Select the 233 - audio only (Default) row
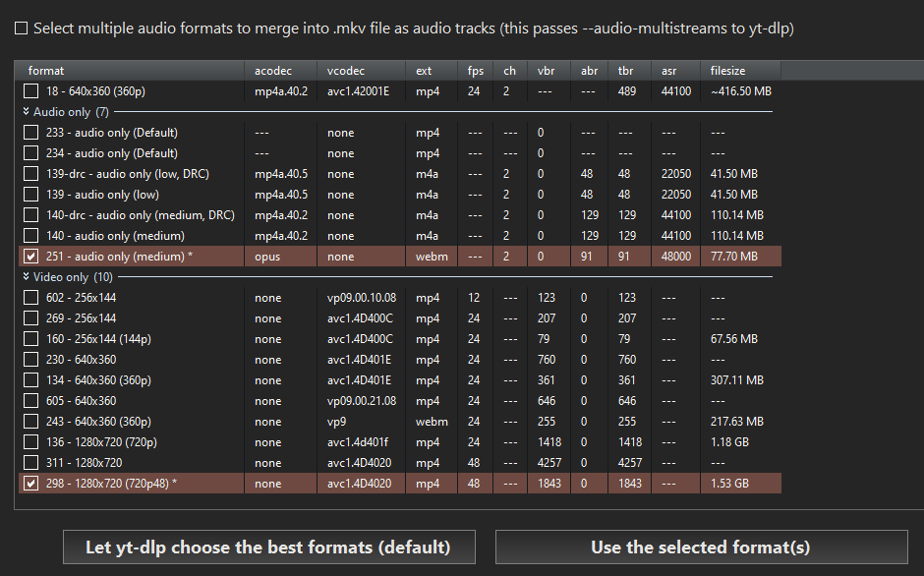The image size is (924, 576). click(399, 133)
